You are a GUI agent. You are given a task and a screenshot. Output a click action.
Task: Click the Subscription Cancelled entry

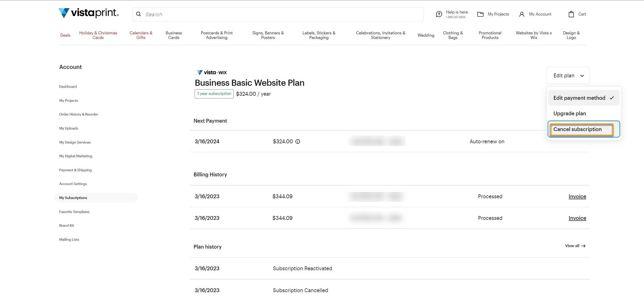pos(300,290)
